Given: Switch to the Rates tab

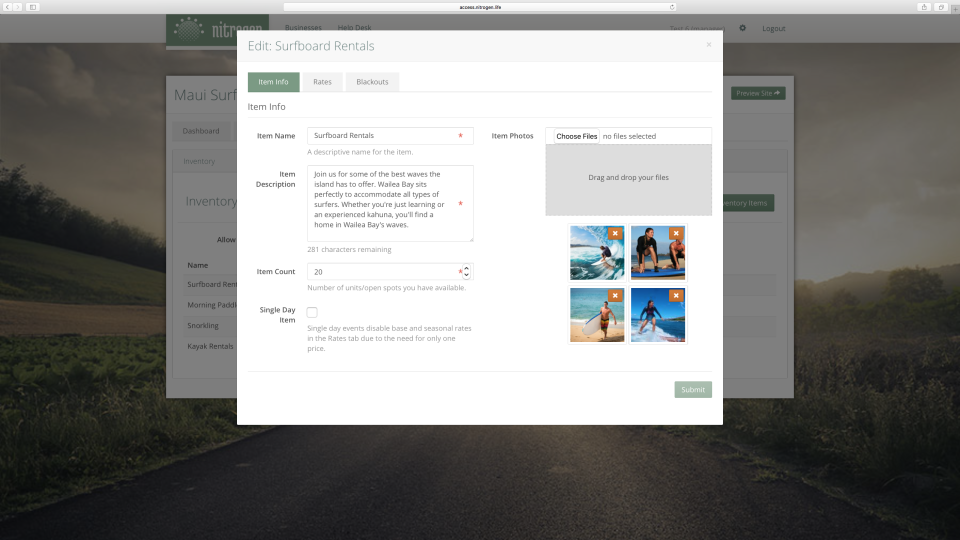Looking at the screenshot, I should pos(322,82).
